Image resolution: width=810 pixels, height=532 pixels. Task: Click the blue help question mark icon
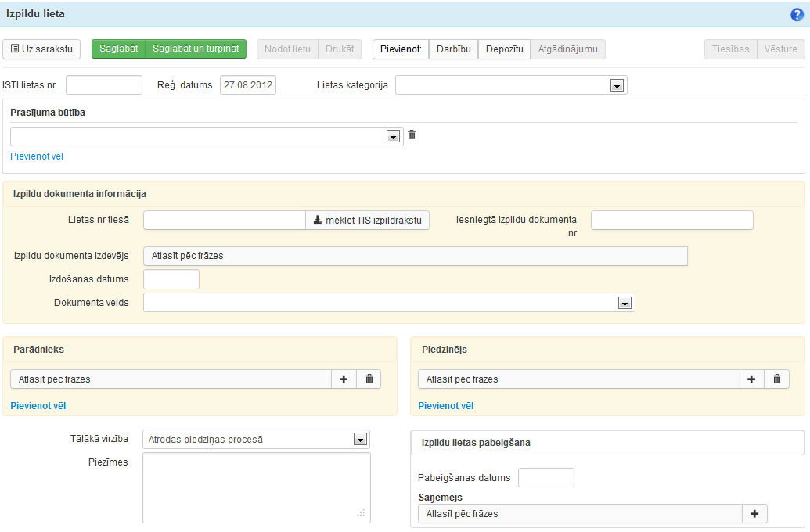coord(797,14)
